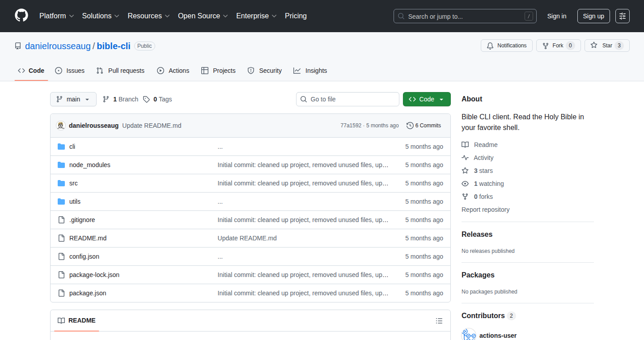Image resolution: width=644 pixels, height=340 pixels.
Task: Click the 0 Tags link
Action: pos(157,99)
